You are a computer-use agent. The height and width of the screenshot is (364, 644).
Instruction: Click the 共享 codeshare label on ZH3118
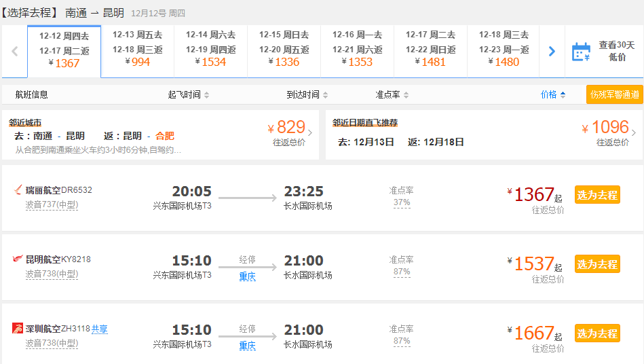tap(100, 329)
